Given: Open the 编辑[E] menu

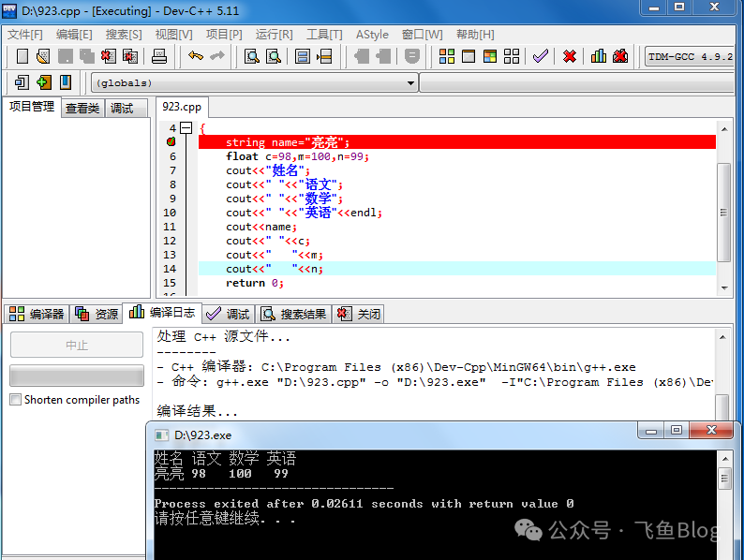Looking at the screenshot, I should coord(74,35).
